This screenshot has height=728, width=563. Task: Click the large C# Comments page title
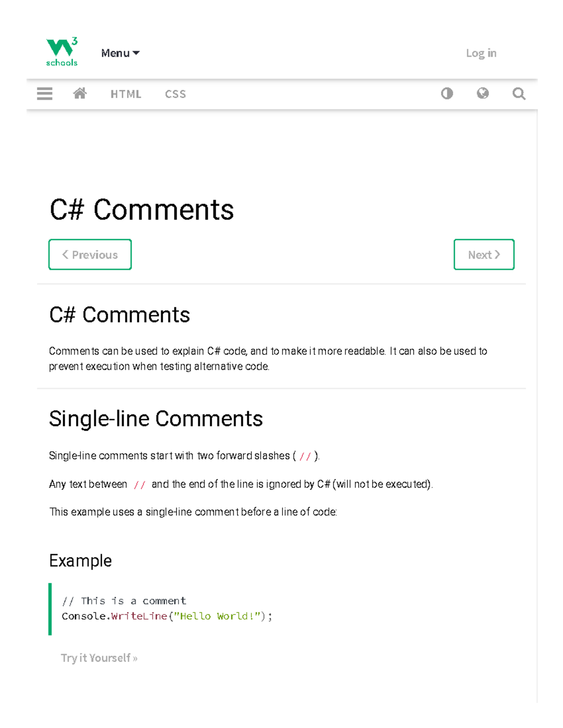[142, 210]
